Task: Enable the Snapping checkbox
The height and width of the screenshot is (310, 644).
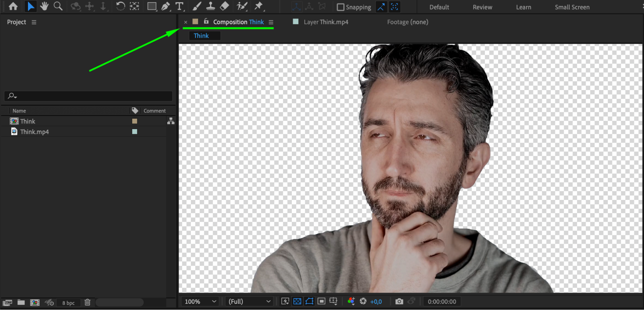Action: 340,7
